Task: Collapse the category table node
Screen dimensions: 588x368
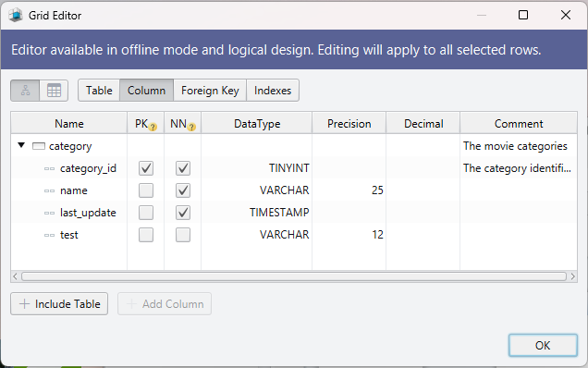Action: 21,145
